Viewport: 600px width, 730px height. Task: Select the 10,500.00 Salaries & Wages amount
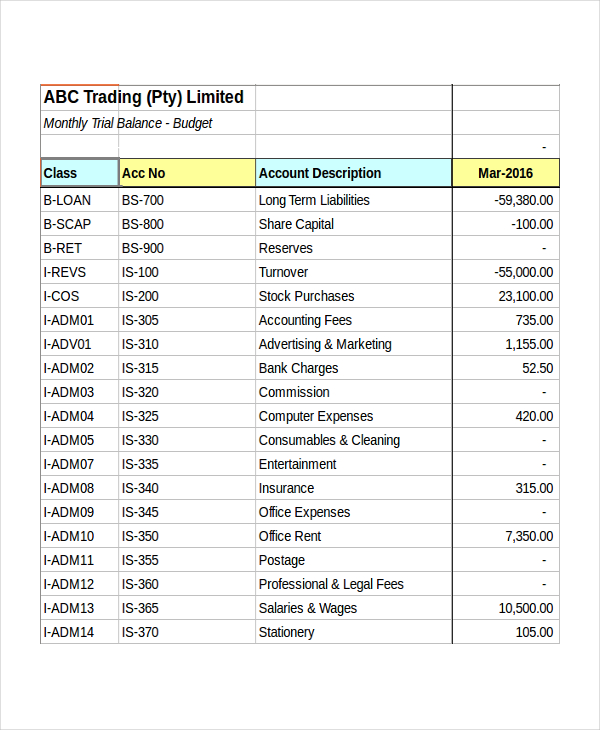point(525,608)
